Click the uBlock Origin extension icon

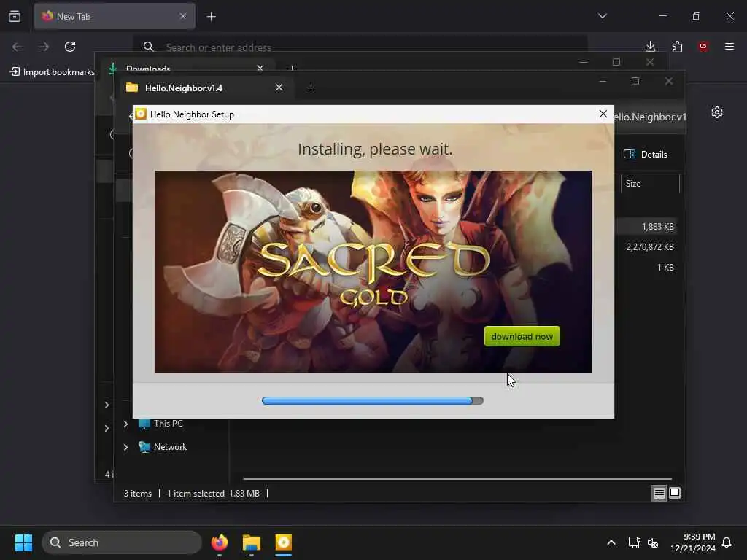pyautogui.click(x=703, y=46)
